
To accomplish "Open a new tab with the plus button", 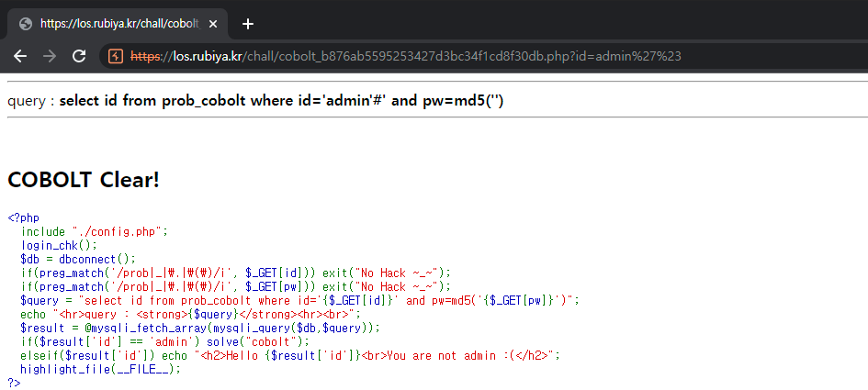I will click(248, 24).
